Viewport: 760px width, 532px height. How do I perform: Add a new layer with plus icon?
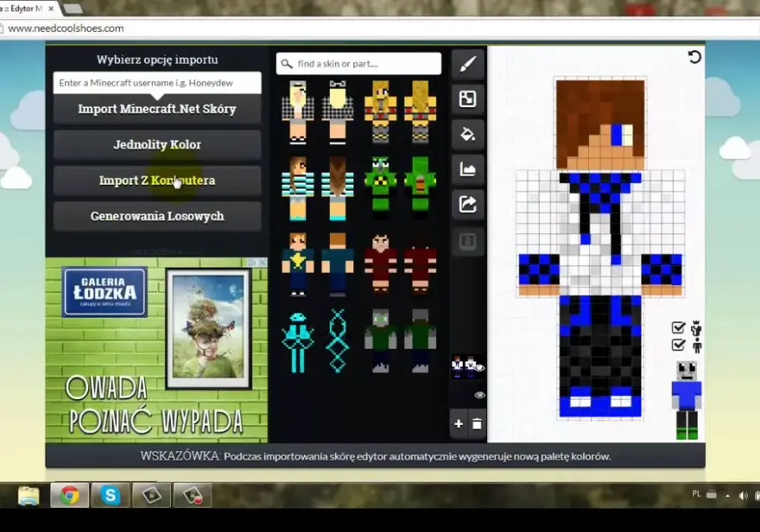(458, 424)
